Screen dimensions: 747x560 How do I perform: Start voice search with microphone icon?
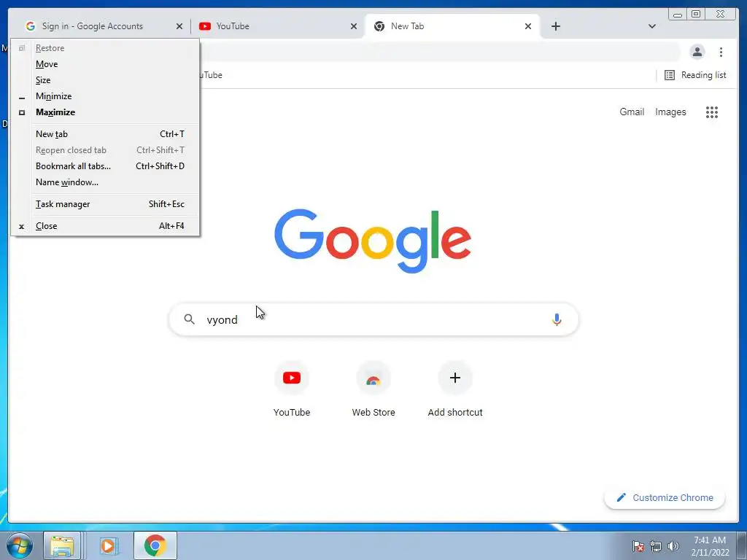(x=557, y=319)
